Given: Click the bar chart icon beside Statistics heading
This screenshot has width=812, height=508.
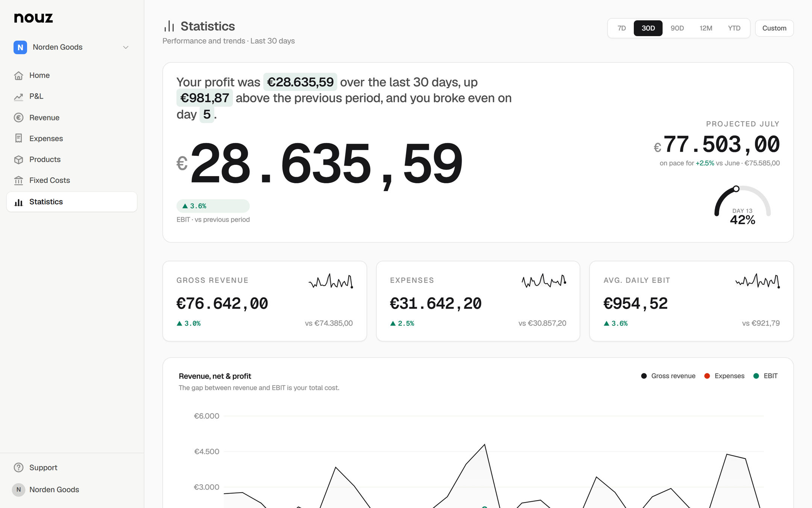Looking at the screenshot, I should (x=169, y=26).
